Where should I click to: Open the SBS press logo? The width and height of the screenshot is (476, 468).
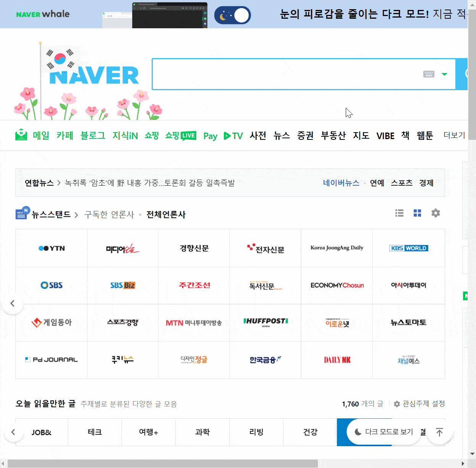(52, 285)
